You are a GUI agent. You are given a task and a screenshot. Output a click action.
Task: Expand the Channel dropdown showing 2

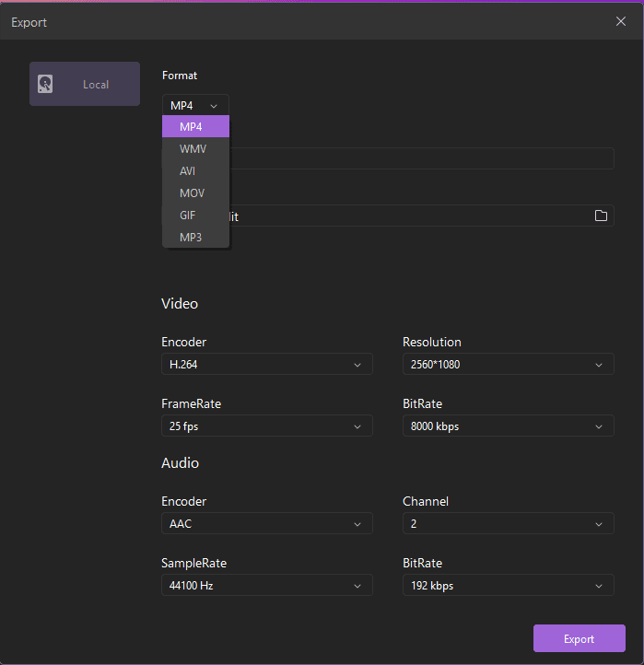pyautogui.click(x=509, y=523)
